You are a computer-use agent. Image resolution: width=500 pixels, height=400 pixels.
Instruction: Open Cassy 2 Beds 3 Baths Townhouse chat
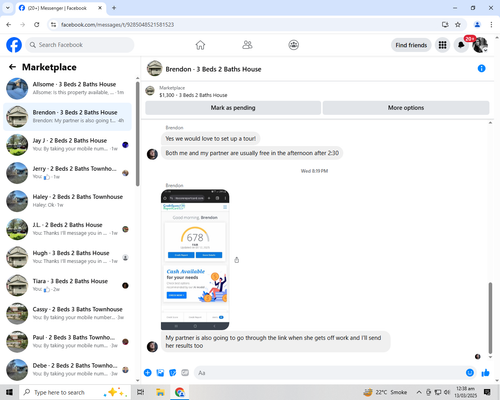pos(67,314)
